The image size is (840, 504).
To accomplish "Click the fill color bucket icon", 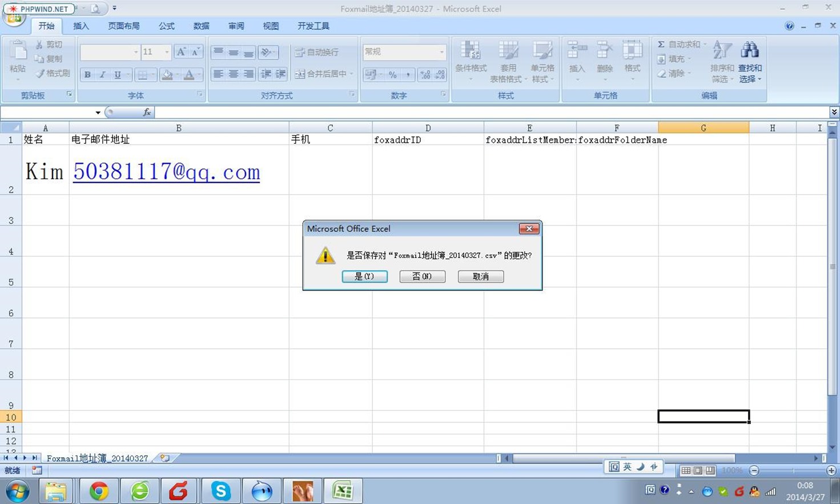I will (x=167, y=75).
